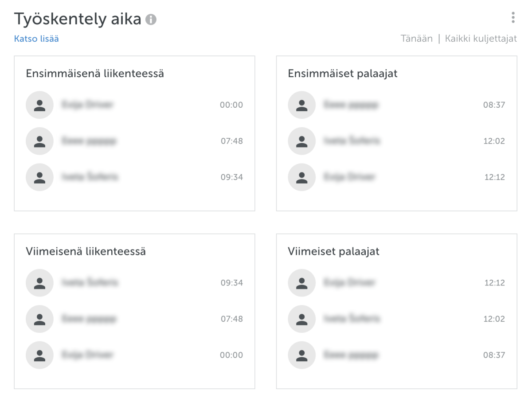Open the three-dot options menu
Screen dimensions: 532x410
[x=513, y=18]
